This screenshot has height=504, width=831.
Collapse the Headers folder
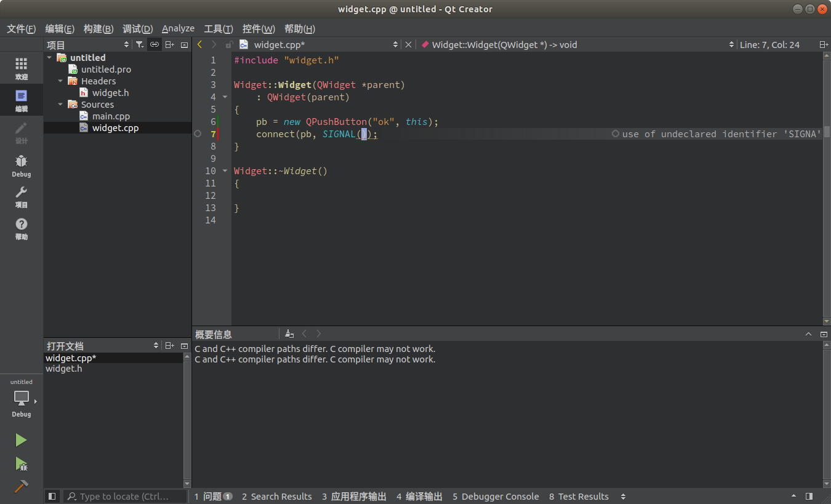click(x=61, y=81)
